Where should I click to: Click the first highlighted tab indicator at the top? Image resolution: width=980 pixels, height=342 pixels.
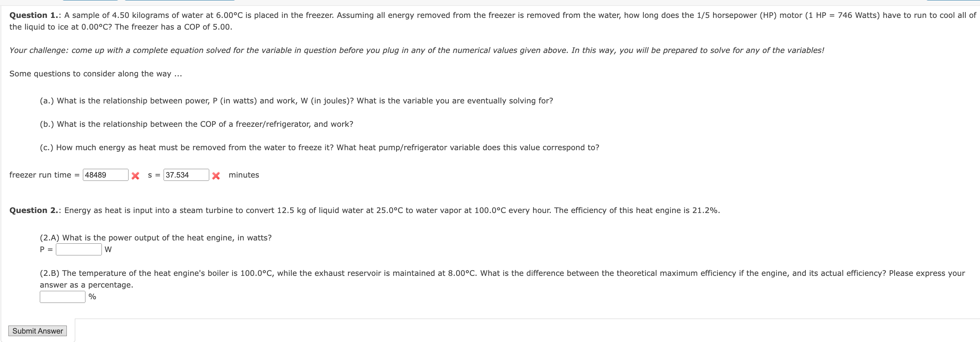tap(91, 1)
